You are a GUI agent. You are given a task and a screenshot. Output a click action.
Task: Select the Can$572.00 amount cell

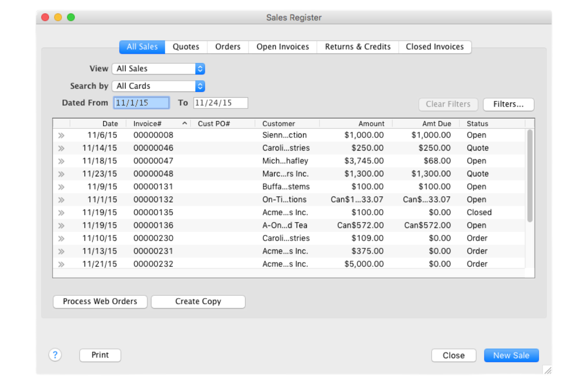point(360,225)
